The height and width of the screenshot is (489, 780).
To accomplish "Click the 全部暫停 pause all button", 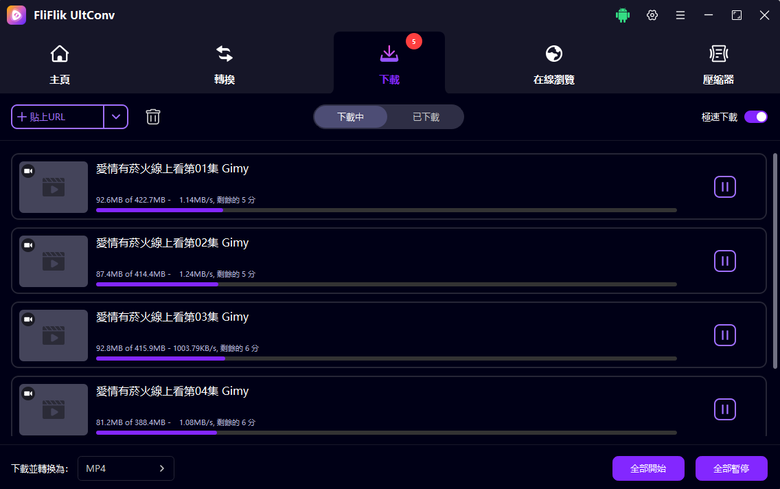I will [731, 469].
